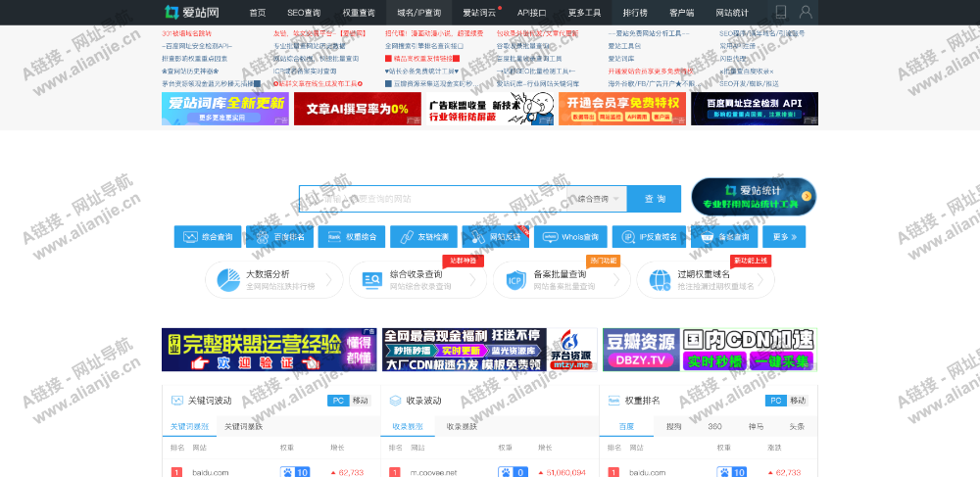
Task: Open the 权重查询 nav menu
Action: [x=359, y=13]
